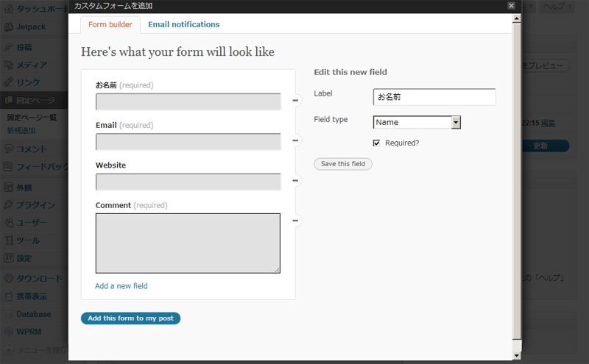589x364 pixels.
Task: Click the 編集 link behind the dialog
Action: 548,123
